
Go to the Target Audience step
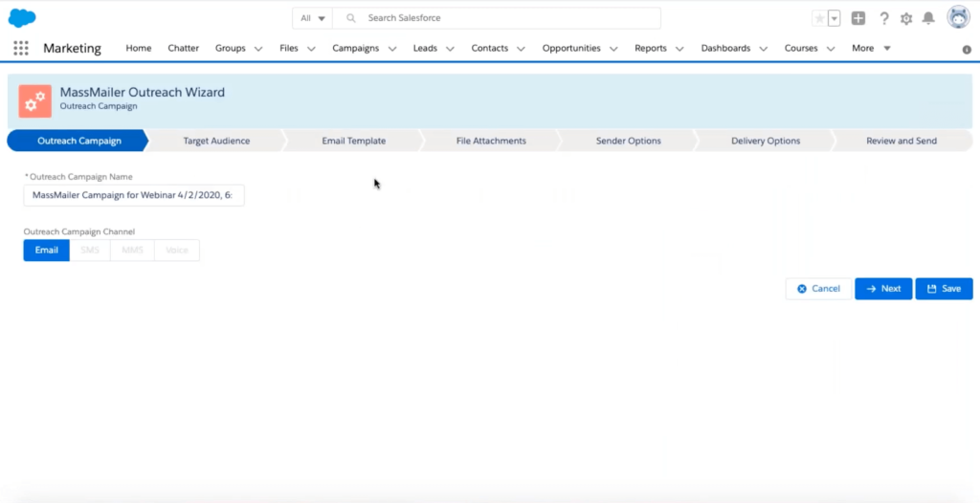pos(216,141)
